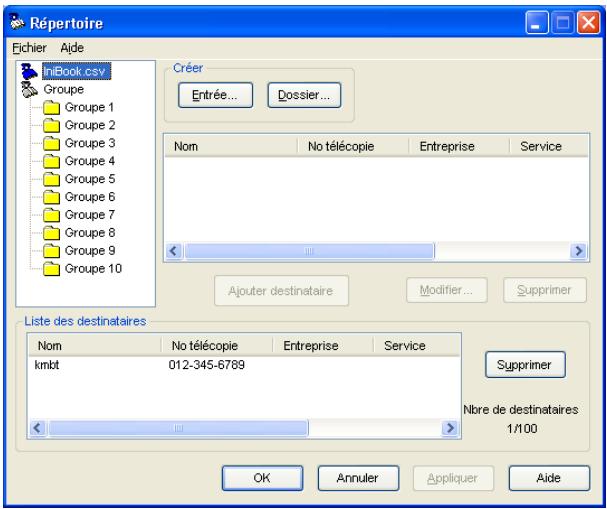The image size is (607, 509).
Task: Select the Groupe 5 label
Action: click(90, 179)
